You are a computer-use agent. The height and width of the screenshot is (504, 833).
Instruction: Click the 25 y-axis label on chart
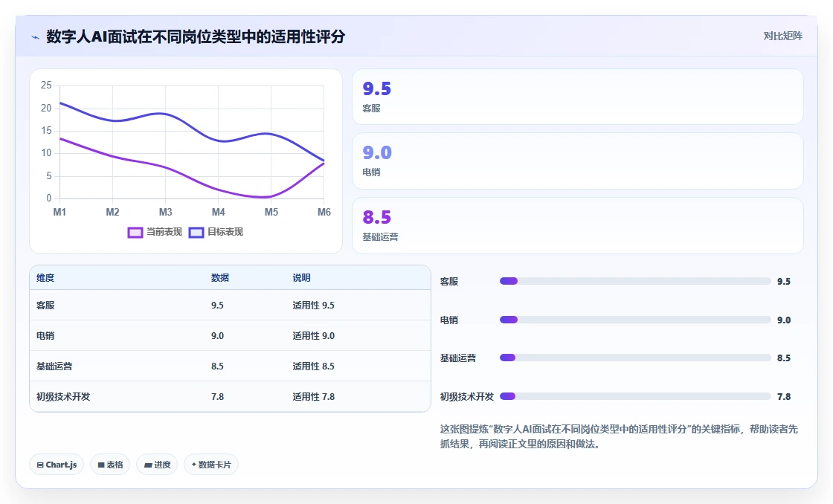[46, 85]
